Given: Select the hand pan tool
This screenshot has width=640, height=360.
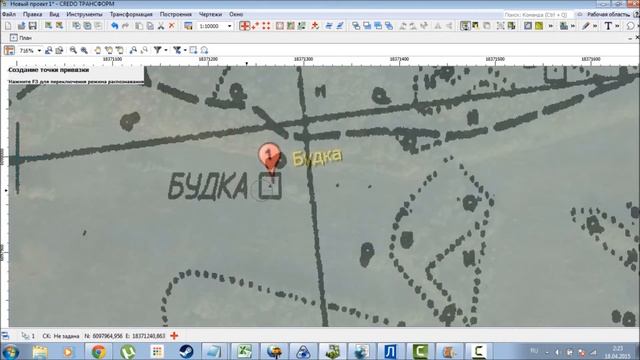Looking at the screenshot, I should 98,50.
